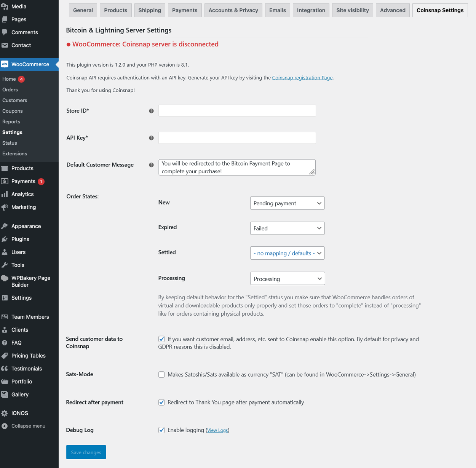Screen dimensions: 476x468
Task: Open the Settled order state dropdown
Action: pos(287,253)
